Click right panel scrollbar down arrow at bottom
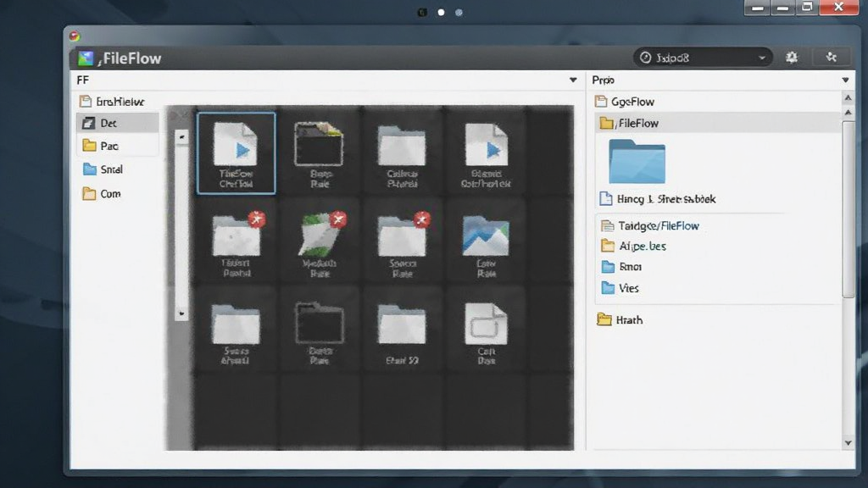The width and height of the screenshot is (868, 488). tap(848, 442)
